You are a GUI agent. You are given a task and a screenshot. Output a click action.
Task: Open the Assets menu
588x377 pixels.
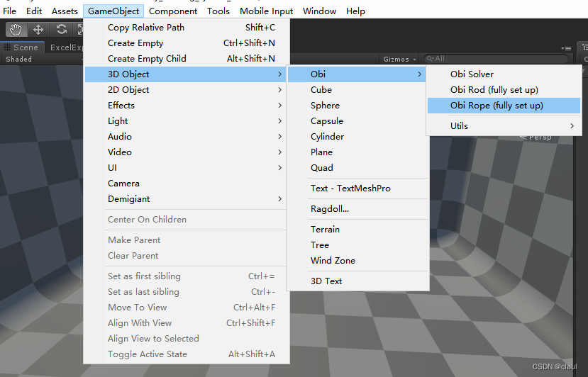click(65, 11)
